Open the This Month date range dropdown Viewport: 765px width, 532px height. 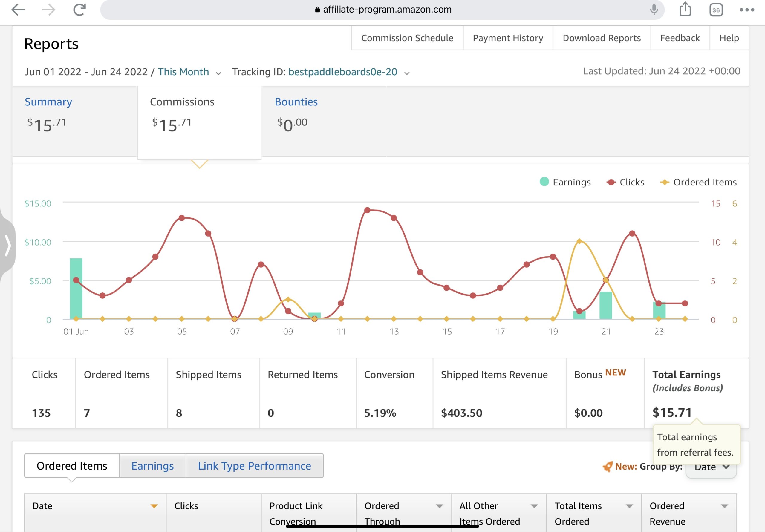[183, 72]
